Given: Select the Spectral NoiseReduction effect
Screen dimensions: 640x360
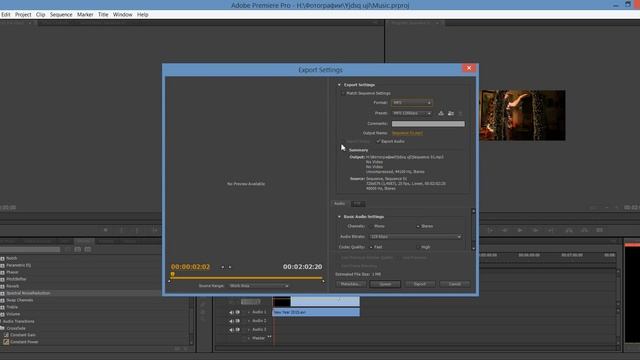Looking at the screenshot, I should (28, 293).
